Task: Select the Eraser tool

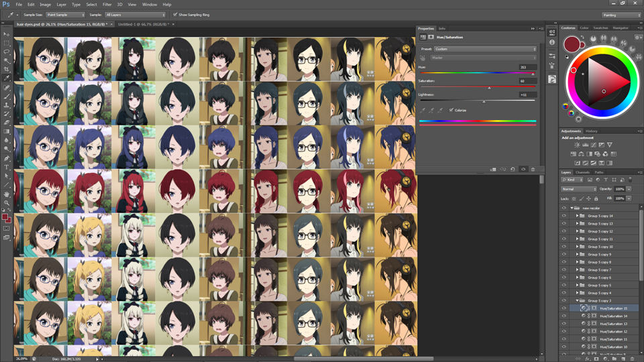Action: 7,123
